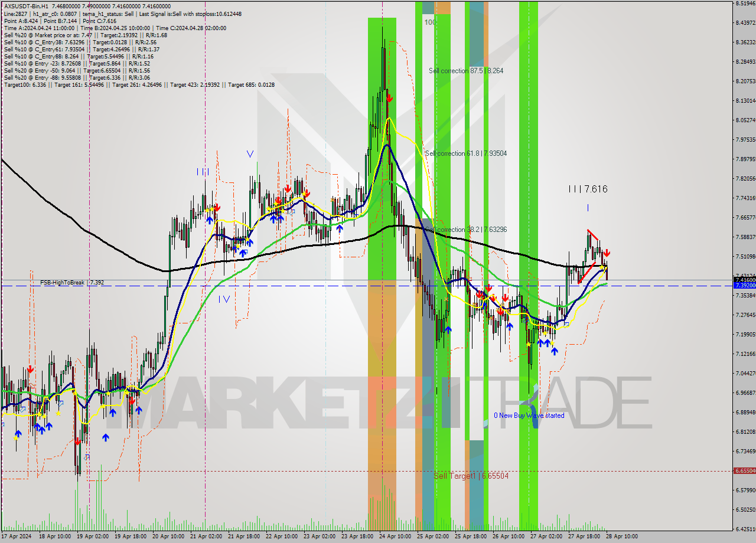The image size is (756, 543).
Task: Click the 7.6657 price axis label
Action: click(745, 217)
